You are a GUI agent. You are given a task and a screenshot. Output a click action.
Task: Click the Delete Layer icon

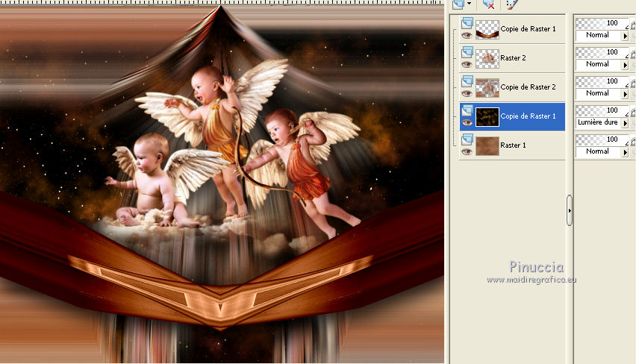[x=488, y=4]
